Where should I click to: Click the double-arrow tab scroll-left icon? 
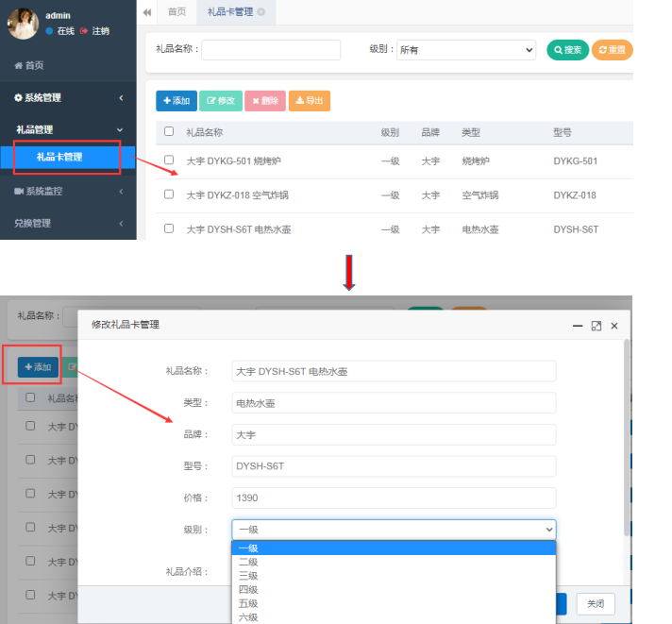click(x=147, y=12)
